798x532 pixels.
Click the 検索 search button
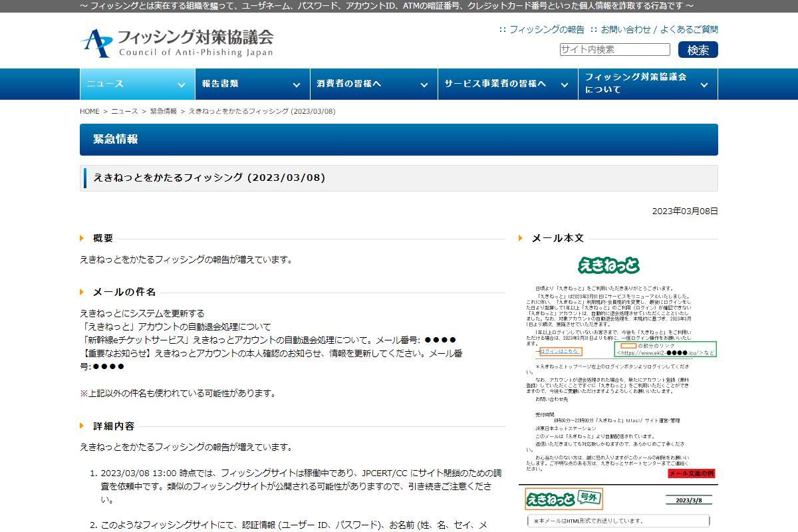[x=698, y=50]
